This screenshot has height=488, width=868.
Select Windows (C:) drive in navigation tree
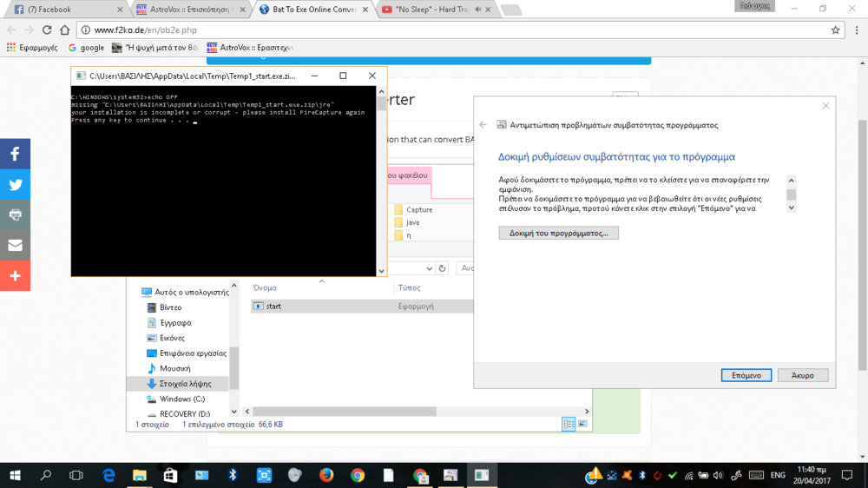(181, 399)
